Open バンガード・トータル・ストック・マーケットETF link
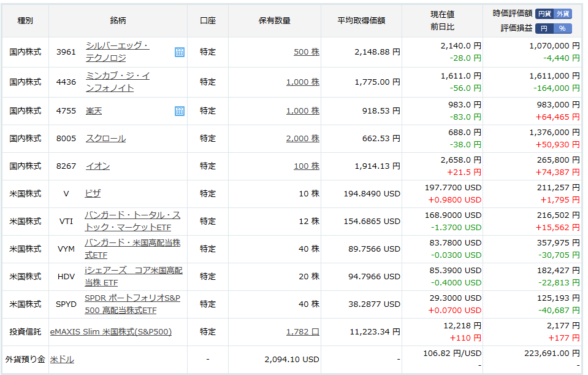This screenshot has width=588, height=375. [132, 221]
